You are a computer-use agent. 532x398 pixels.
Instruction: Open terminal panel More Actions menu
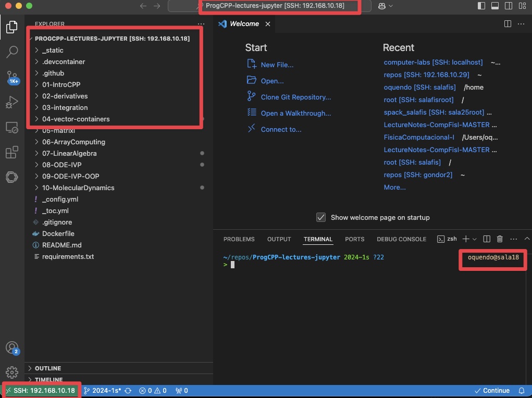514,239
